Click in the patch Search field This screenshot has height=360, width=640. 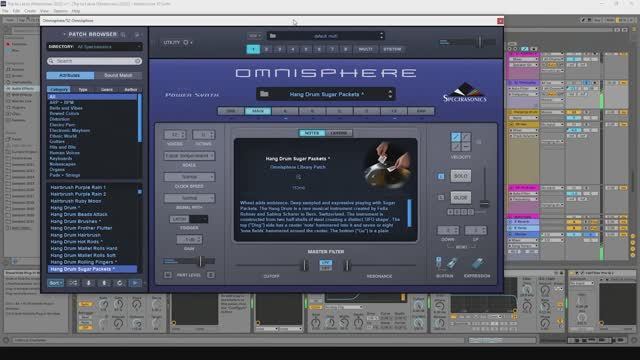click(x=94, y=61)
